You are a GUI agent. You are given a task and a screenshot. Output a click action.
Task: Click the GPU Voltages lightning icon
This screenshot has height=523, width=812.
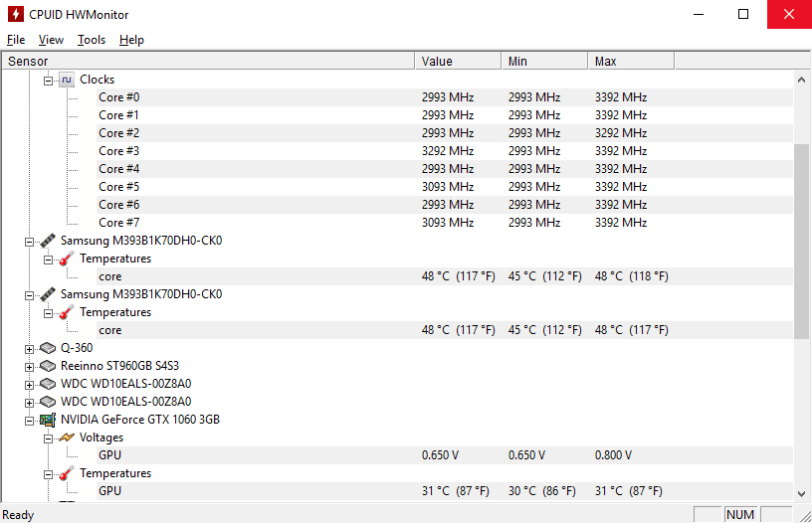(67, 437)
